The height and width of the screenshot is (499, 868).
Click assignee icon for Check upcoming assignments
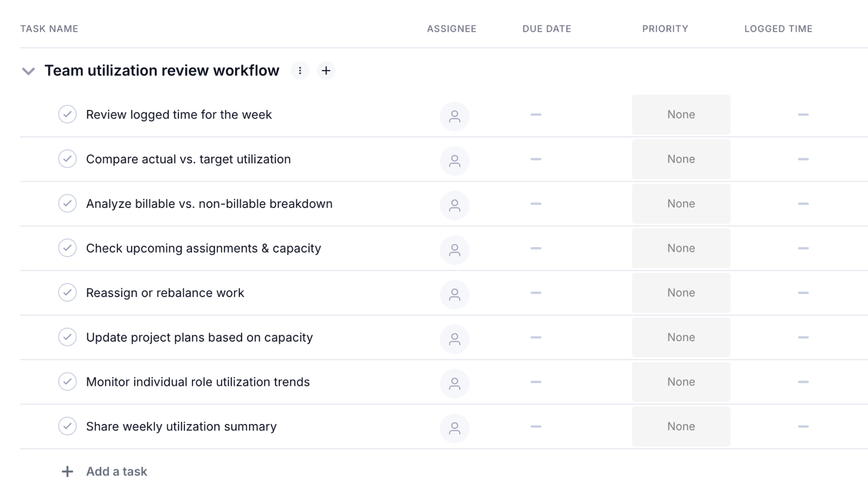click(454, 249)
